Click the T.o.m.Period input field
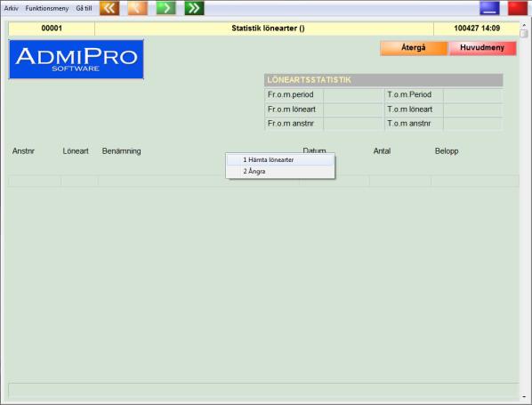532x405 pixels. [473, 94]
